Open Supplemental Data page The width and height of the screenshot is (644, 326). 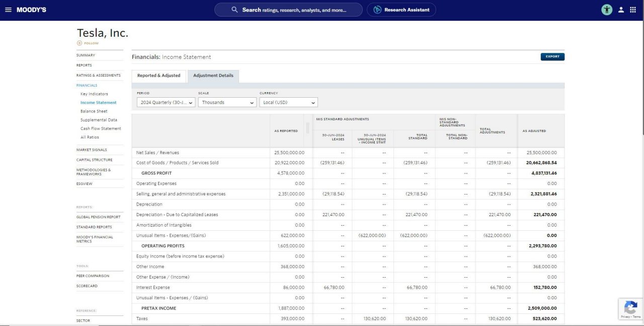pyautogui.click(x=99, y=120)
